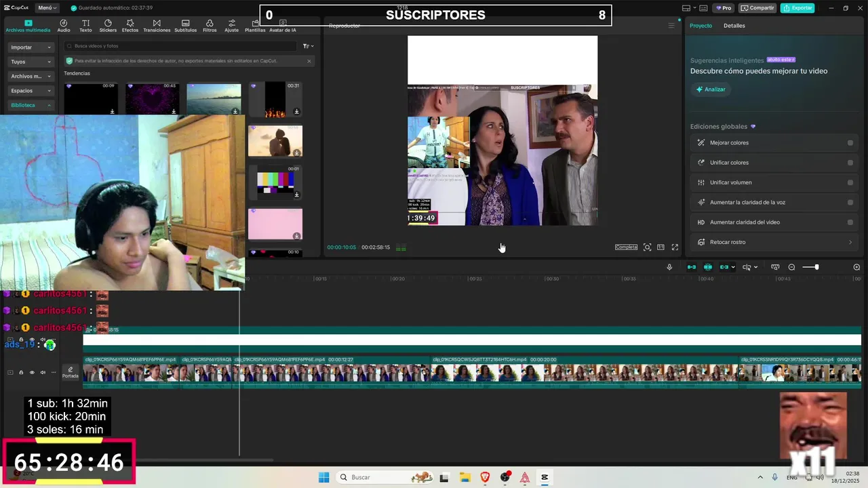Click the Portada cover edit button
Image resolution: width=868 pixels, height=488 pixels.
pyautogui.click(x=70, y=372)
